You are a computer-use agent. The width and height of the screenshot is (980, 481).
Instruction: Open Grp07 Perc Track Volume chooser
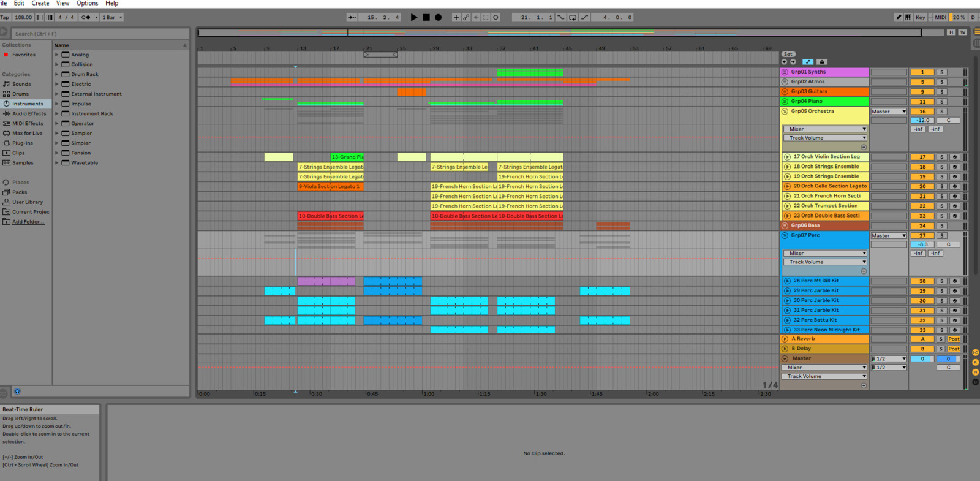[x=825, y=262]
